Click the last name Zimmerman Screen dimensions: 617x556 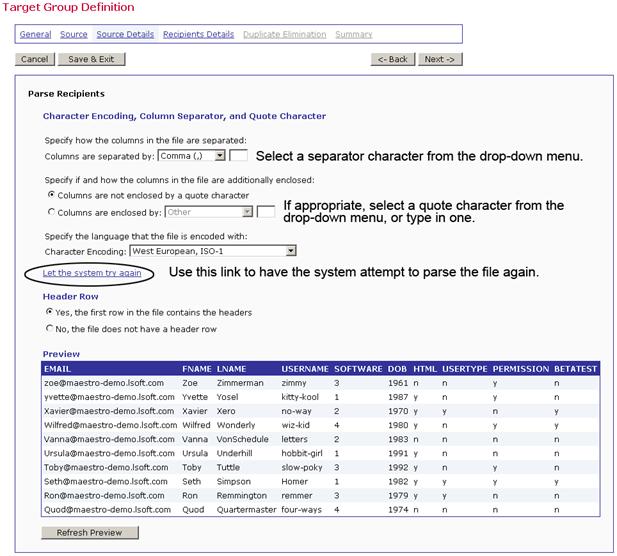(240, 383)
